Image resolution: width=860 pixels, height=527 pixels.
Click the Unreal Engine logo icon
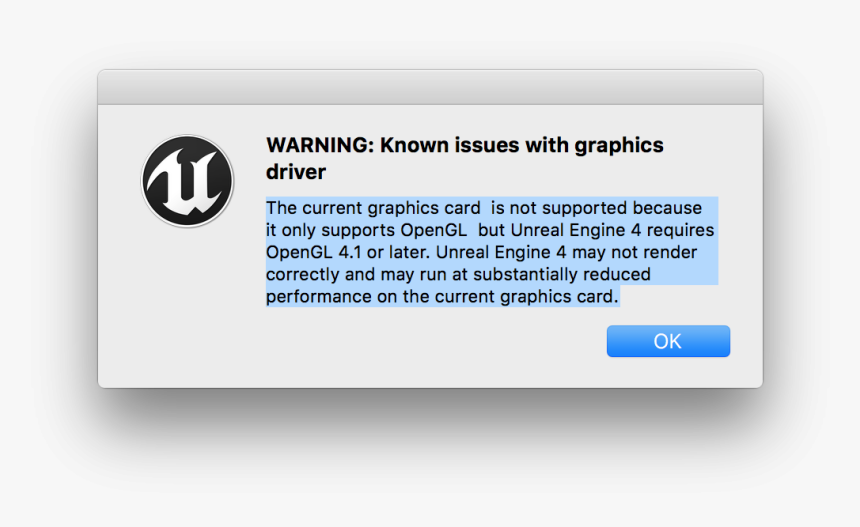pyautogui.click(x=188, y=181)
